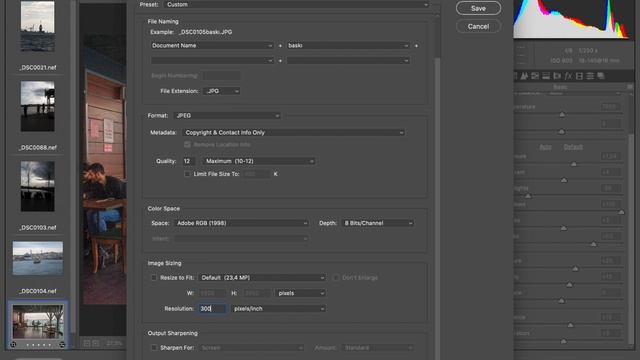Toggle the Don't Enlarge checkbox

pos(336,278)
